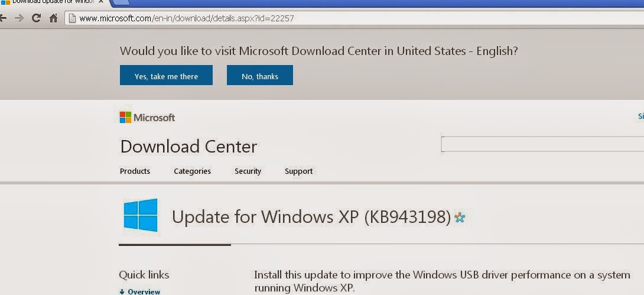
Task: Reload the page with refresh icon
Action: click(x=37, y=18)
